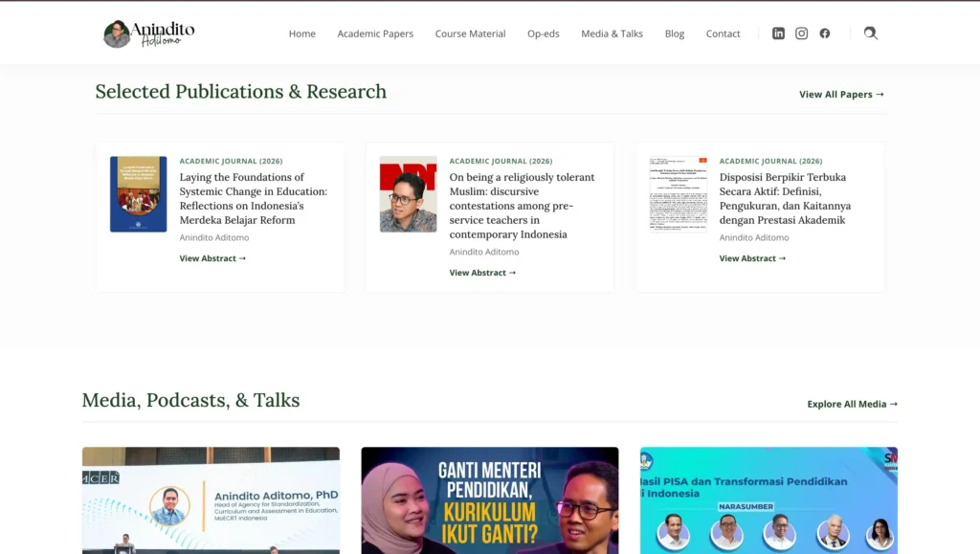Image resolution: width=980 pixels, height=554 pixels.
Task: Click the document page thumbnail of Disposisi paper
Action: 679,194
